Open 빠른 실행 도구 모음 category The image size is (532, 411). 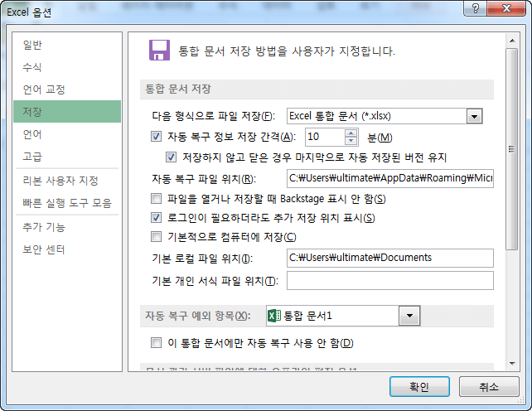tap(67, 203)
